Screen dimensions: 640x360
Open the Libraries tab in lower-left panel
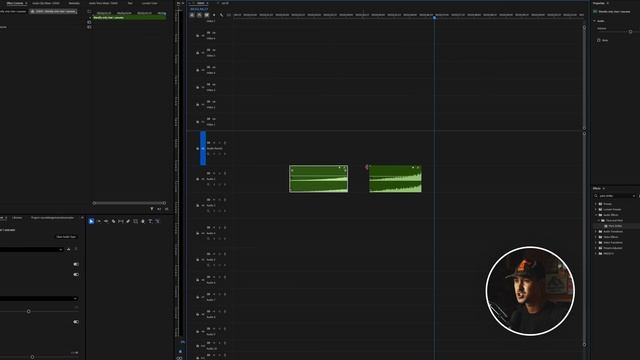point(17,218)
